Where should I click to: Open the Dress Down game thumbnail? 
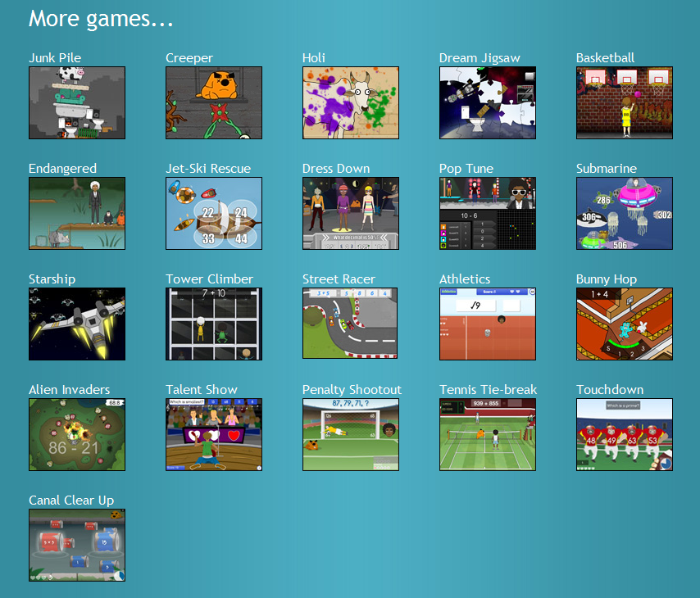pyautogui.click(x=351, y=213)
